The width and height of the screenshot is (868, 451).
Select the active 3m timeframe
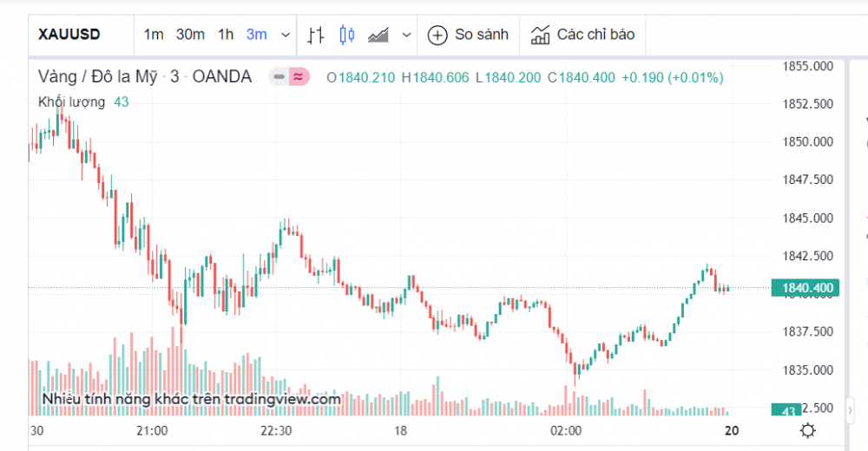tap(256, 35)
